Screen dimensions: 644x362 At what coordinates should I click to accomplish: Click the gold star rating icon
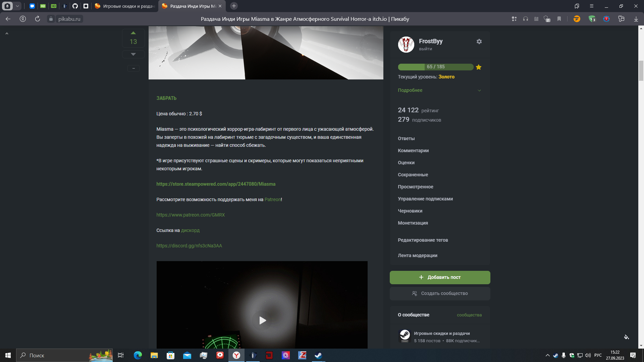[x=479, y=67]
